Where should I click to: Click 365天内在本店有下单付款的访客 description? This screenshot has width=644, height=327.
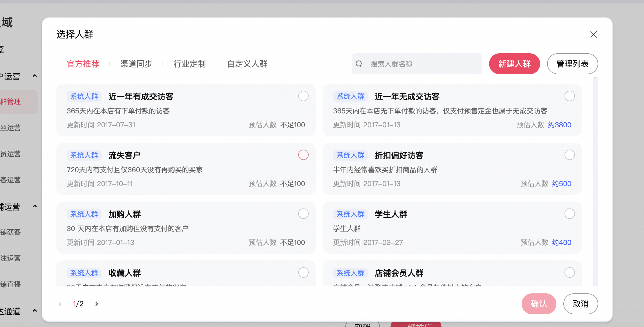118,111
